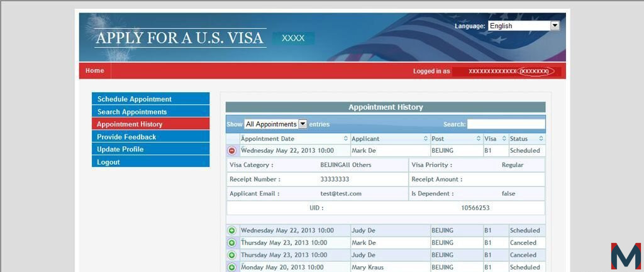Screen dimensions: 644x272
Task: Expand the Mary Kraus May 20 appointment
Action: 231,268
